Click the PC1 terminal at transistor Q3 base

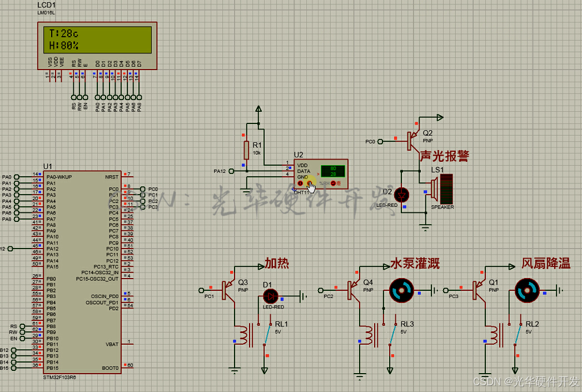pyautogui.click(x=201, y=290)
